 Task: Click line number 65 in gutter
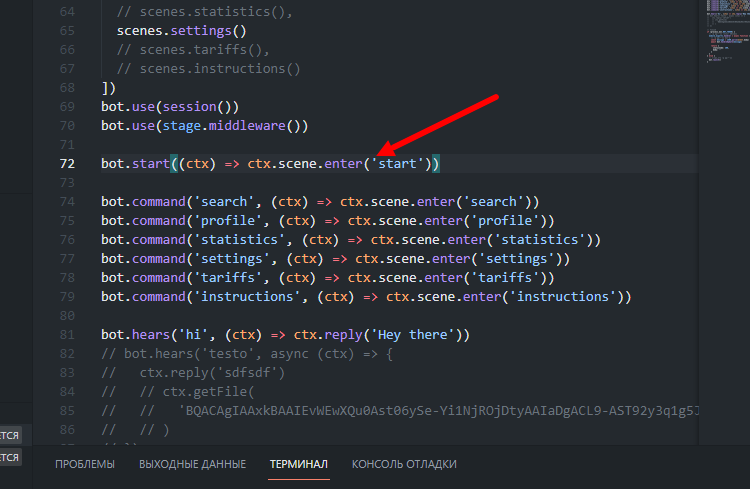(67, 31)
